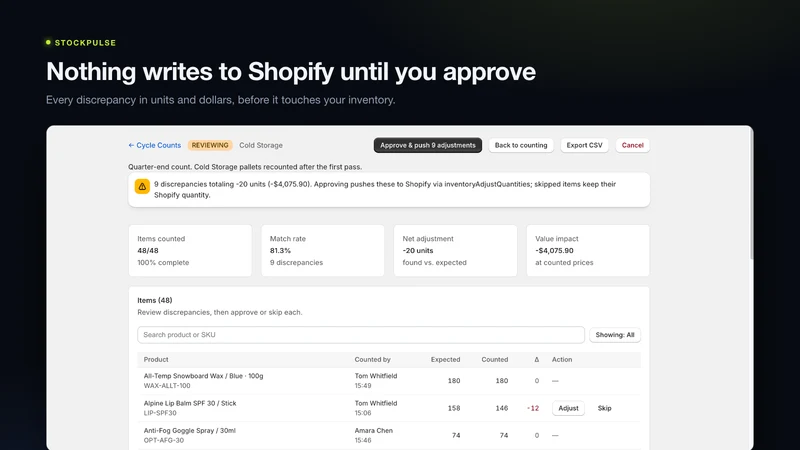The height and width of the screenshot is (450, 800).
Task: Click Approve & push 9 adjustments button
Action: [x=428, y=145]
